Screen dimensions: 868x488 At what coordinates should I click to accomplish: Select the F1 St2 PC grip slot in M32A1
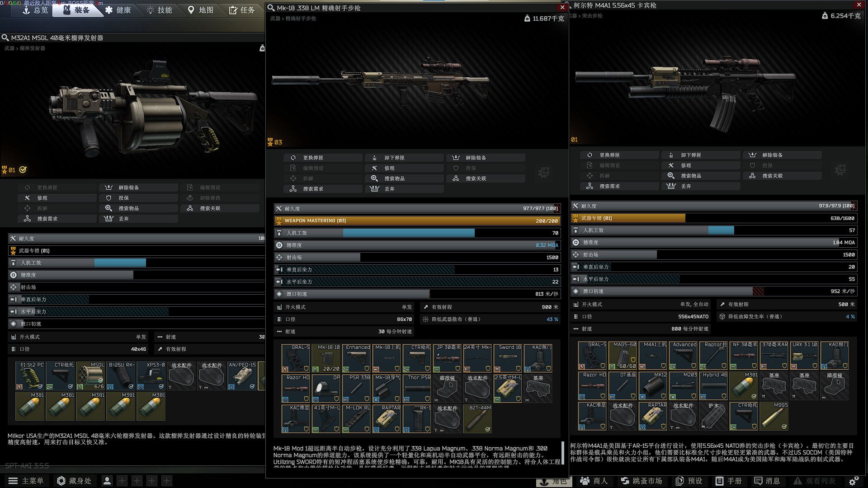[x=30, y=375]
